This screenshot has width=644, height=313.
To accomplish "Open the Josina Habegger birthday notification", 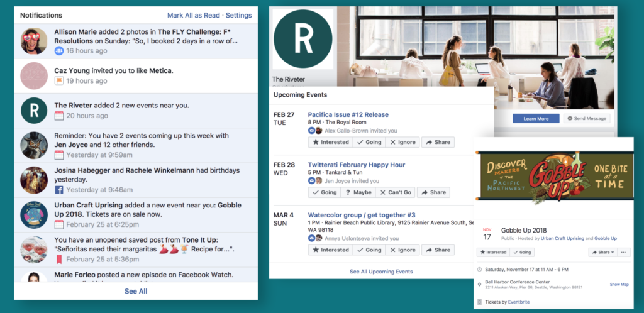I will [136, 180].
